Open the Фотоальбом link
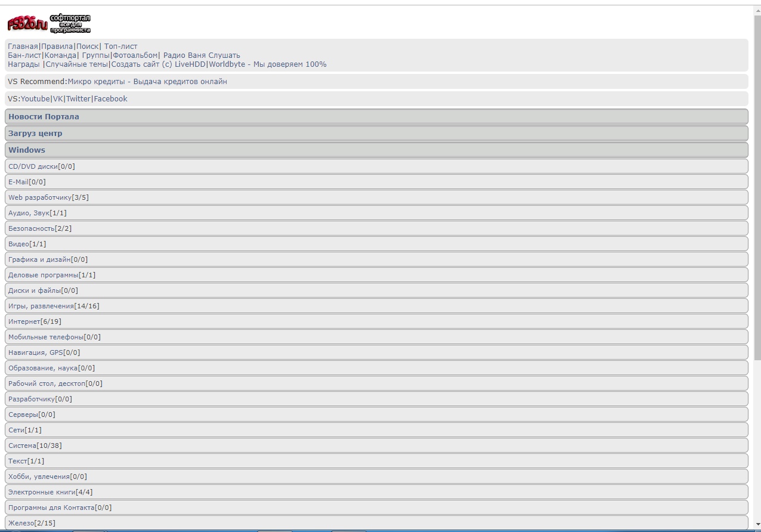 pos(135,55)
